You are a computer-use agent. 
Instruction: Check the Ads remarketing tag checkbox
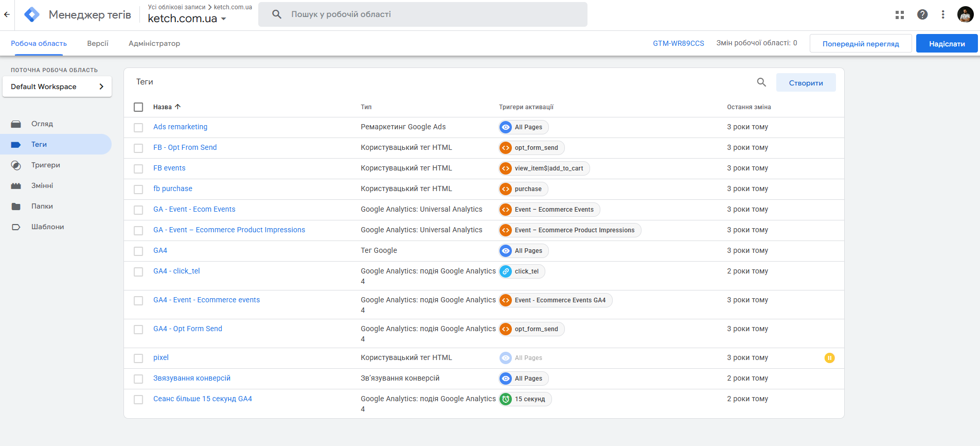point(138,128)
